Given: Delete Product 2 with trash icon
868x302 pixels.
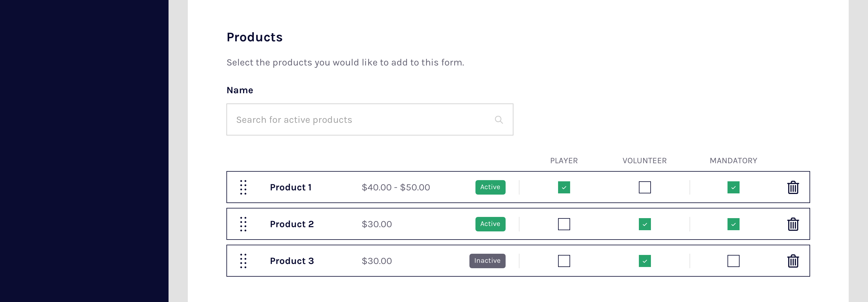Looking at the screenshot, I should click(793, 224).
